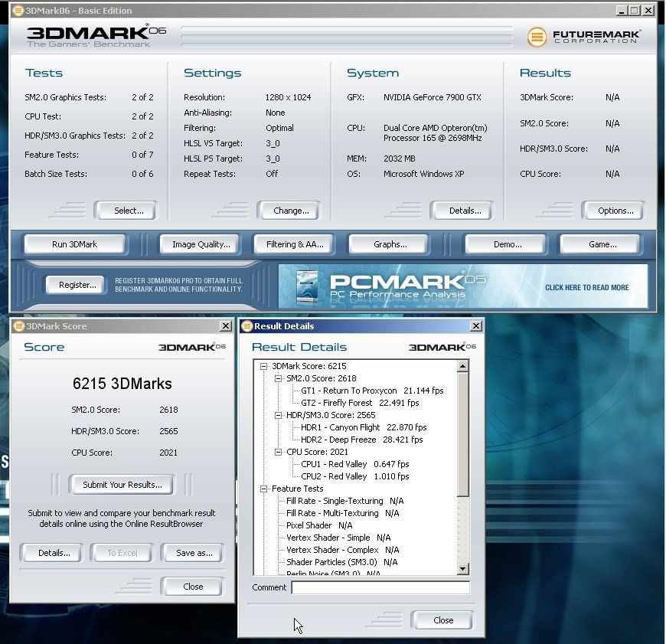Select Vertex Shader - Complex row
Image resolution: width=666 pixels, height=644 pixels.
point(343,550)
